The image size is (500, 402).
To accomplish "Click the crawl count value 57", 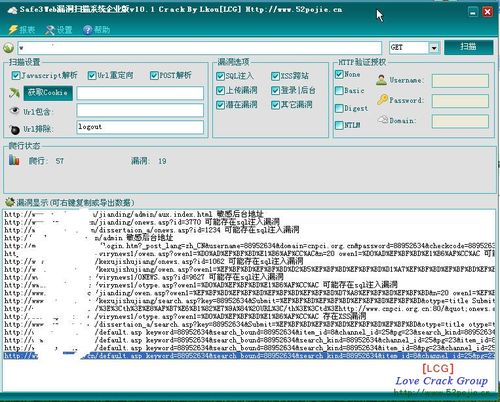I will tap(60, 161).
